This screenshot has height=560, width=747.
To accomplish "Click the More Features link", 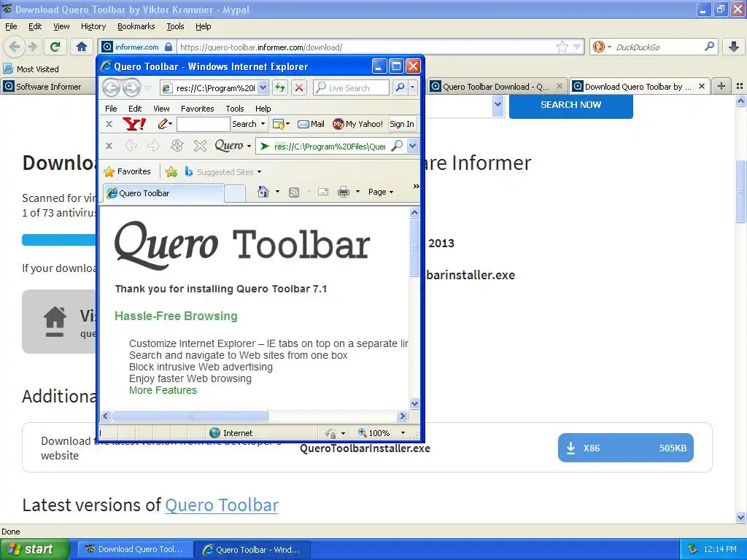I will [x=163, y=390].
